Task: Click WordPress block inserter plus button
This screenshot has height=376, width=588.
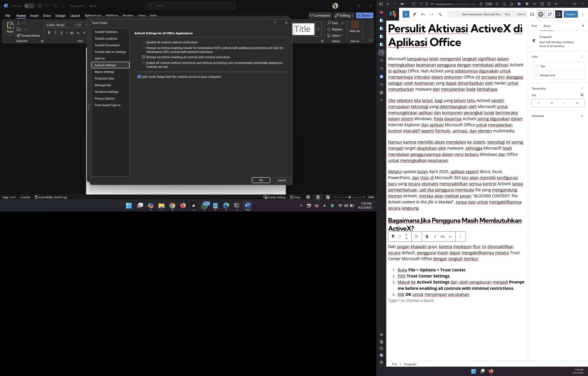Action: 406,14
